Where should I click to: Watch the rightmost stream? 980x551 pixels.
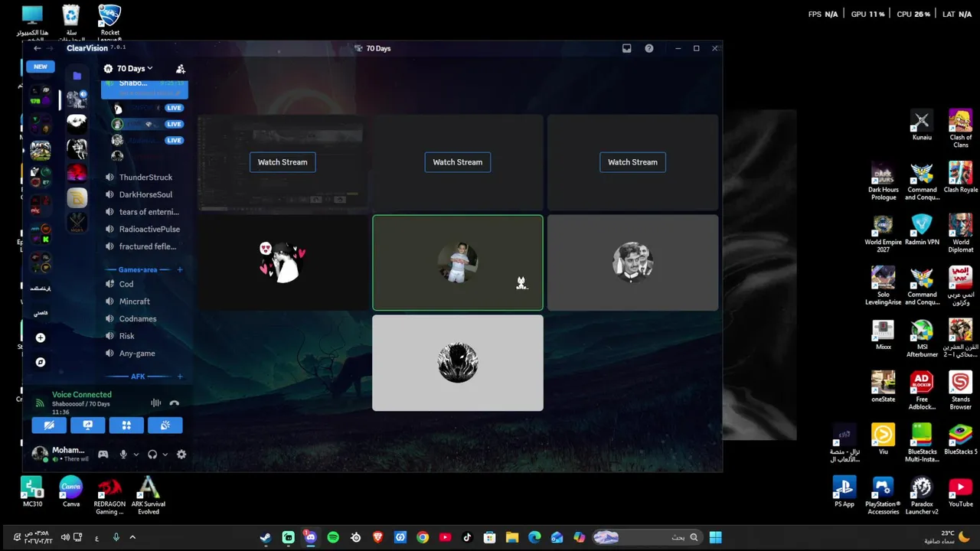(632, 162)
